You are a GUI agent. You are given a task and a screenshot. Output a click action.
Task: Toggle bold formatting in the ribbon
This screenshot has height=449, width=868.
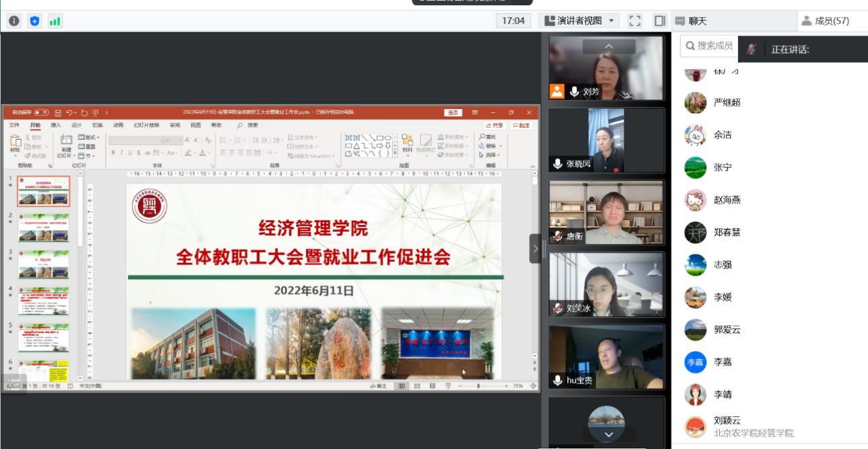[113, 153]
